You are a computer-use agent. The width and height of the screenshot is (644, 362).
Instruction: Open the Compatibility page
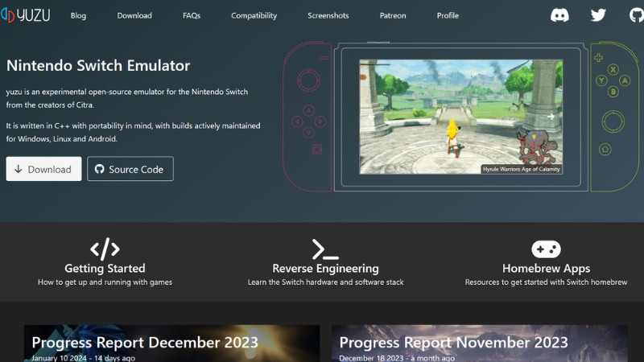[x=254, y=15]
